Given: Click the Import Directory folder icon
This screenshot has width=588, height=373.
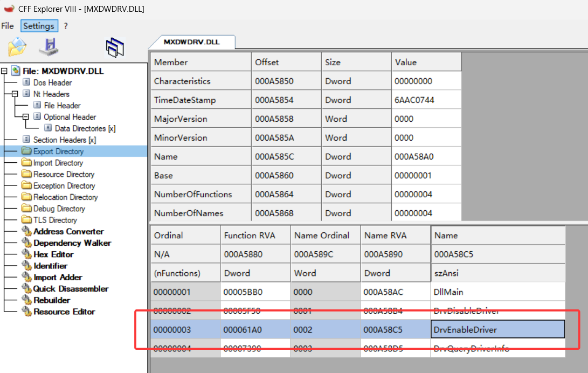Looking at the screenshot, I should coord(26,163).
